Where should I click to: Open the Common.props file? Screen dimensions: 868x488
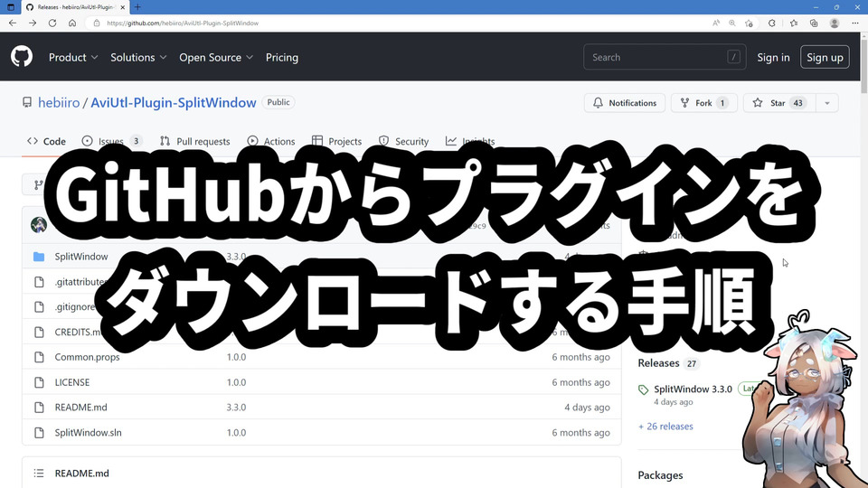pos(87,357)
